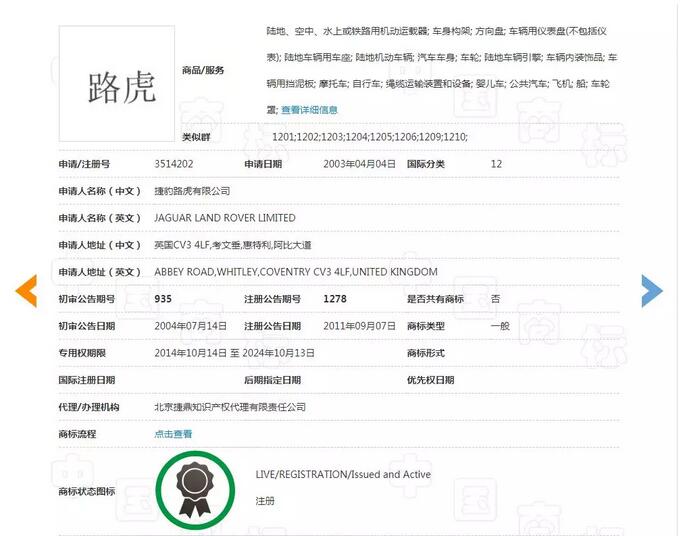Screen dimensions: 680x536
Task: Select Chinese applicant name 捷豹路虎有限公司
Action: (192, 191)
